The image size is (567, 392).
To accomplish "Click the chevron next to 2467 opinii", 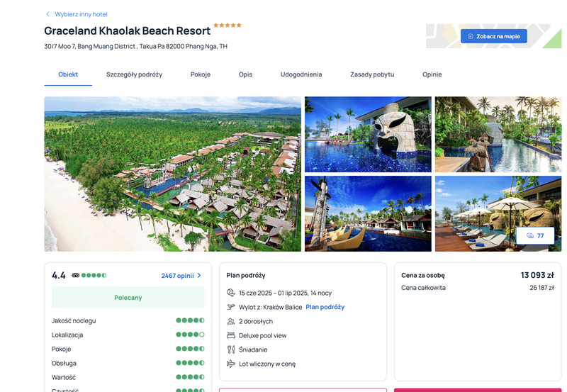I will 199,276.
